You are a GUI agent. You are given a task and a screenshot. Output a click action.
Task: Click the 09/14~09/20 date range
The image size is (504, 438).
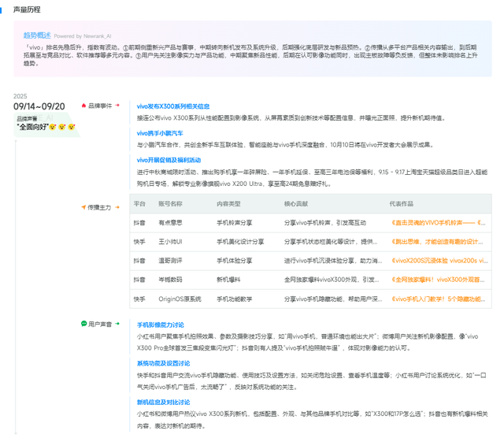click(39, 106)
